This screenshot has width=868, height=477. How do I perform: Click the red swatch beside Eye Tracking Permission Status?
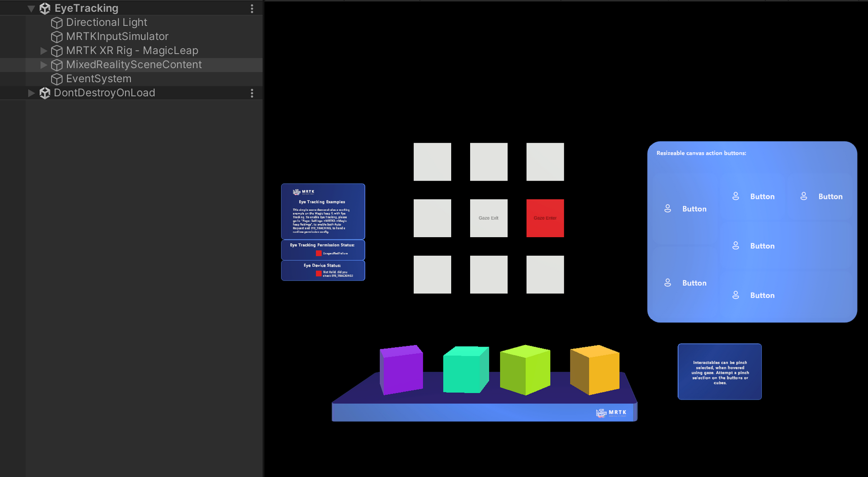(319, 253)
